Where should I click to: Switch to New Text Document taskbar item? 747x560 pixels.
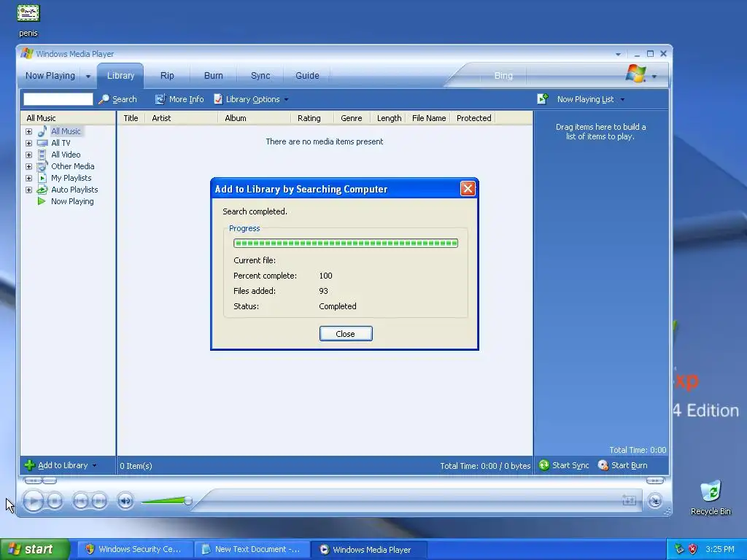[x=252, y=549]
